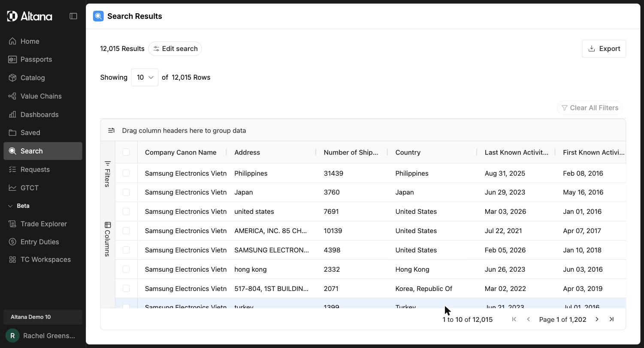This screenshot has height=348, width=644.
Task: Sort by First Known Activi... column
Action: 593,152
